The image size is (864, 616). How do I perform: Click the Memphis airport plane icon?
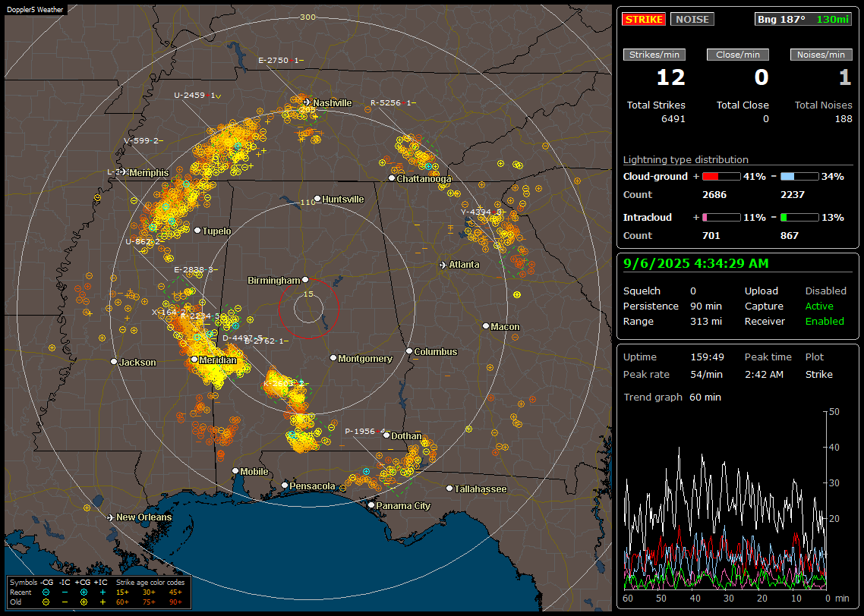pyautogui.click(x=124, y=171)
